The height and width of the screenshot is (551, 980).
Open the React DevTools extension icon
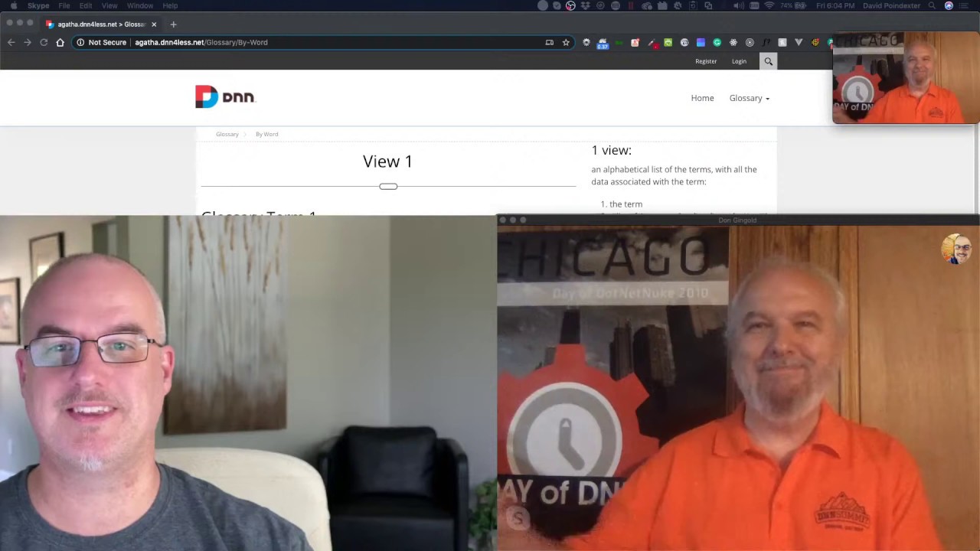point(733,42)
